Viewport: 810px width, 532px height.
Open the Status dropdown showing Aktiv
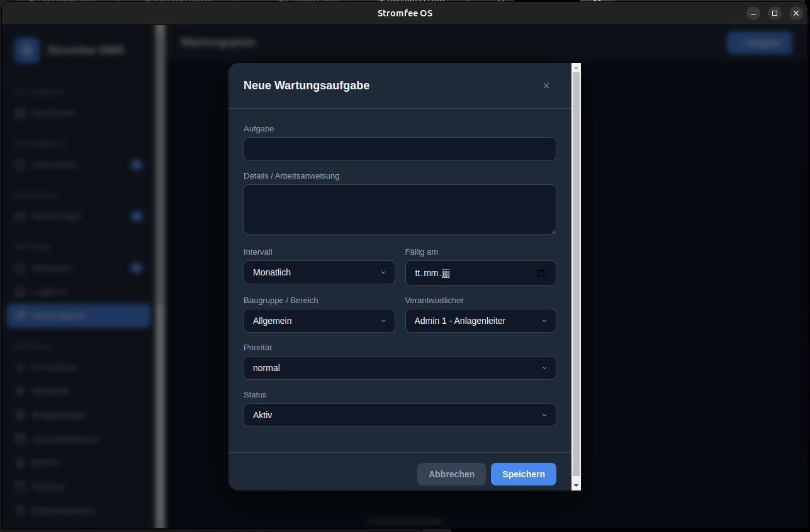tap(400, 415)
